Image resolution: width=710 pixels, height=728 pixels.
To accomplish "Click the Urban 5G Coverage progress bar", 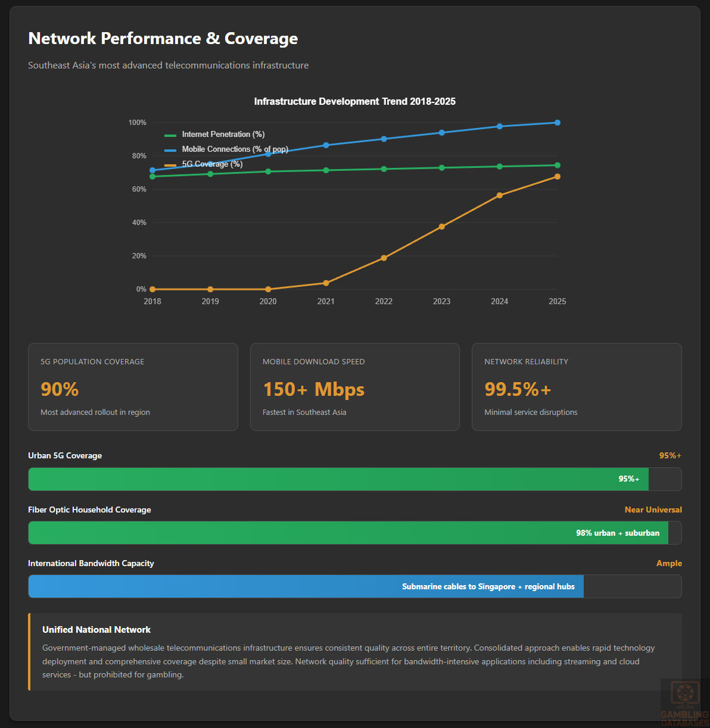I will coord(338,479).
